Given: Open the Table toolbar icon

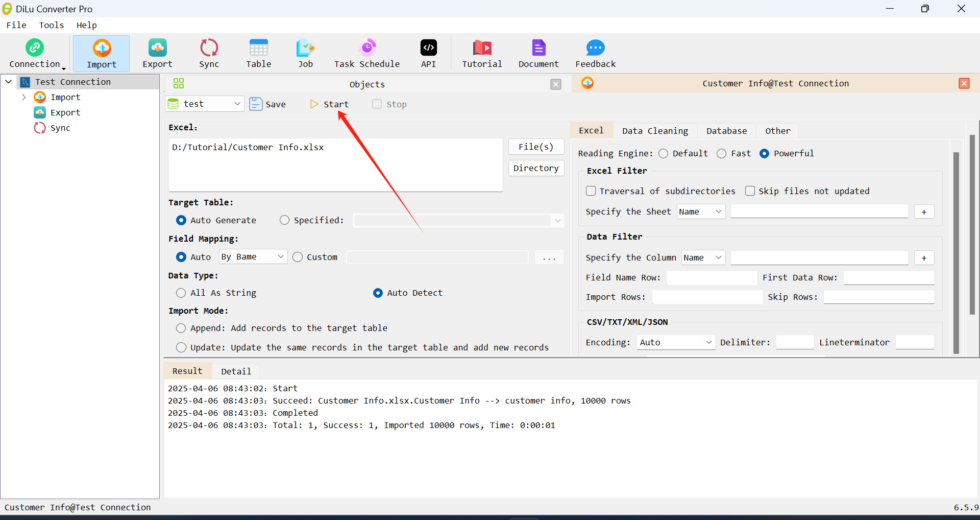Looking at the screenshot, I should pos(259,48).
